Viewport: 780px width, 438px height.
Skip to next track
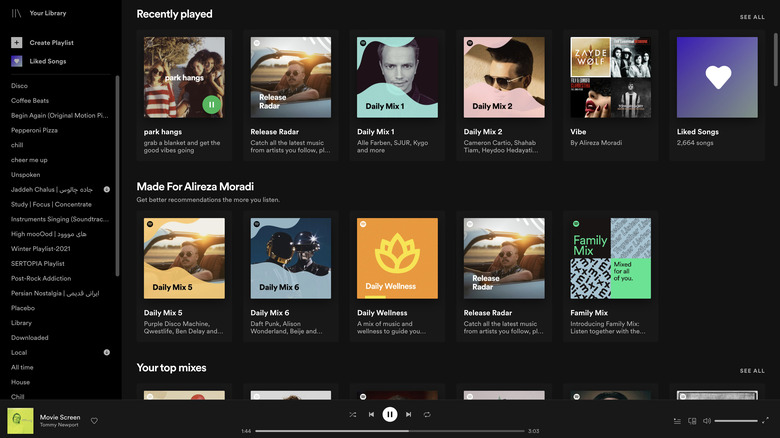(408, 414)
